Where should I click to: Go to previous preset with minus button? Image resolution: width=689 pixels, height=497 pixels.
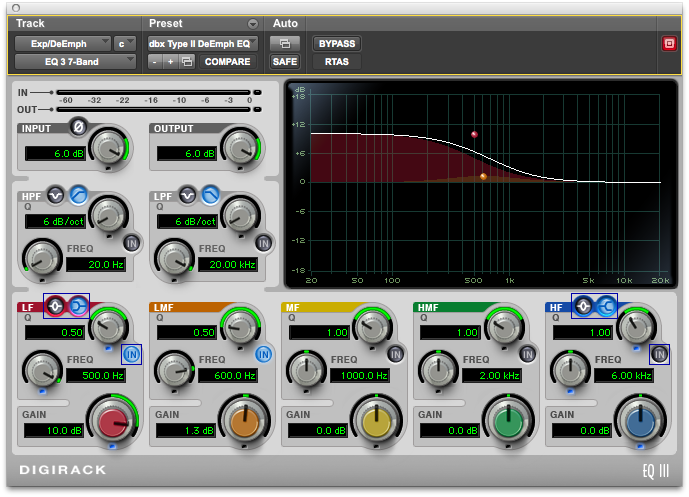tap(154, 62)
